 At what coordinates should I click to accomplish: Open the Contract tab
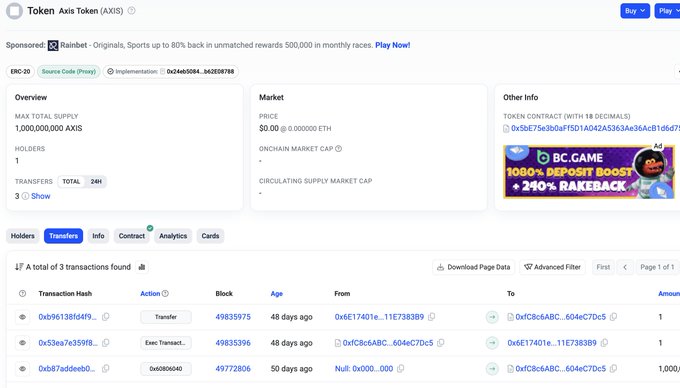(x=132, y=236)
